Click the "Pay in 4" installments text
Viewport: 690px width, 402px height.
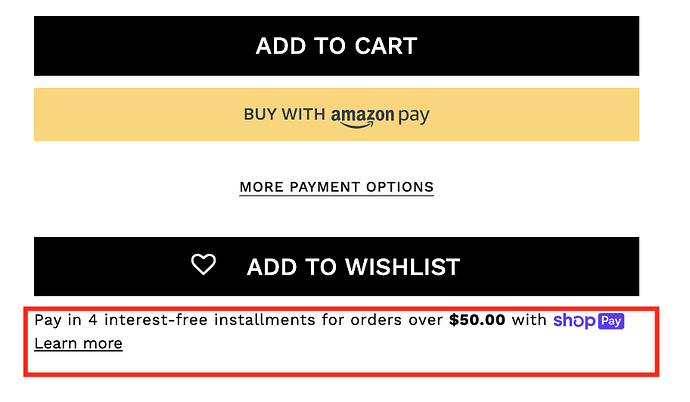[65, 321]
